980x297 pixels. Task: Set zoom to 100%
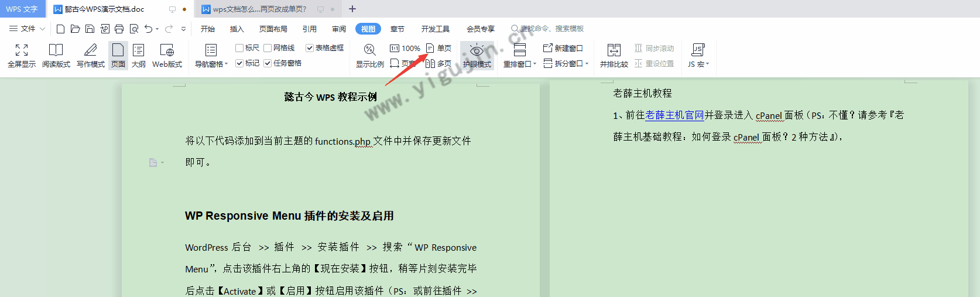(x=405, y=48)
